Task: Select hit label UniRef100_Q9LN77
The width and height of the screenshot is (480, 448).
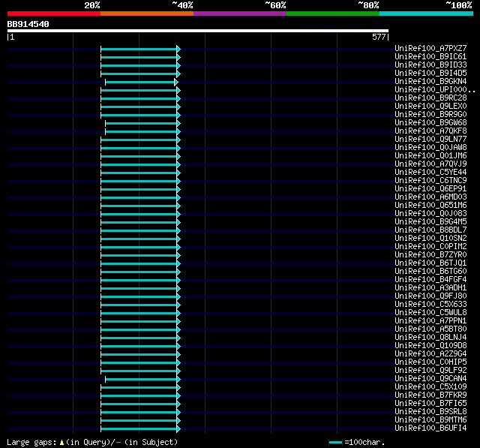Action: (430, 140)
